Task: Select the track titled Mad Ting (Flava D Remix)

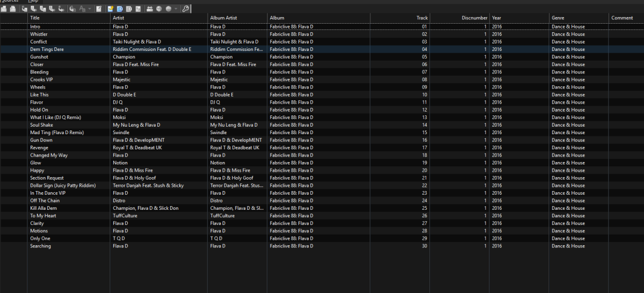Action: (x=322, y=132)
